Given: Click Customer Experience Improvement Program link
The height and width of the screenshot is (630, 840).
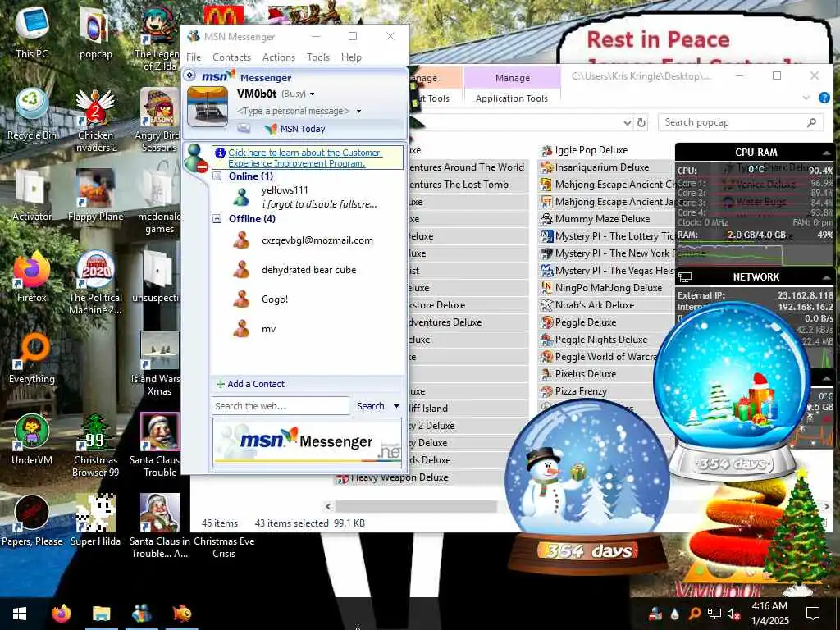Looking at the screenshot, I should coord(304,158).
